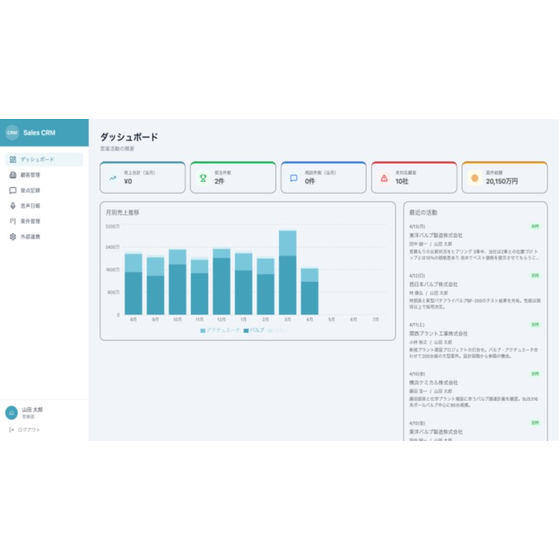Click the 月別売上推移 chart title

point(122,212)
